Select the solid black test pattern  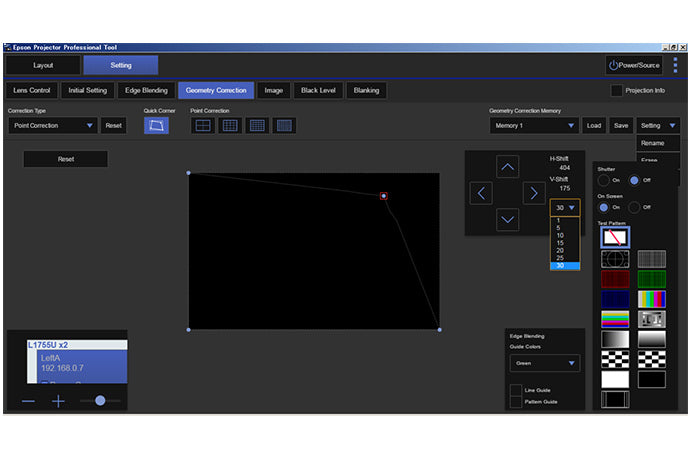point(651,379)
